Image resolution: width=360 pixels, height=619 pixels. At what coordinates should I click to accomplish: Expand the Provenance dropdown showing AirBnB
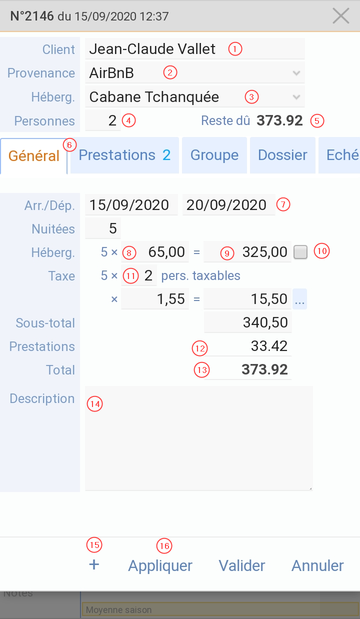195,73
